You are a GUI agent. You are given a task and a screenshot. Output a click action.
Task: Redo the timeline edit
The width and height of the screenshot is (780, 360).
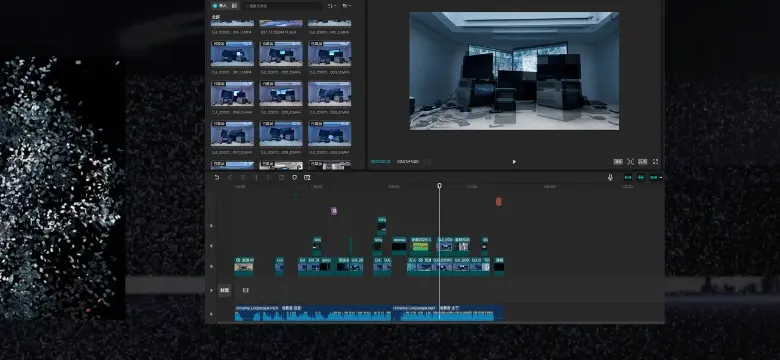230,178
